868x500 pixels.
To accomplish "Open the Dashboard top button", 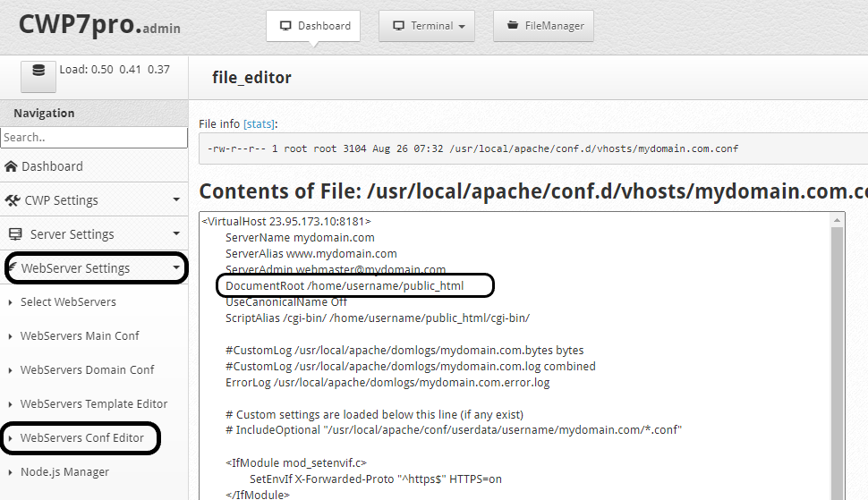I will click(313, 26).
